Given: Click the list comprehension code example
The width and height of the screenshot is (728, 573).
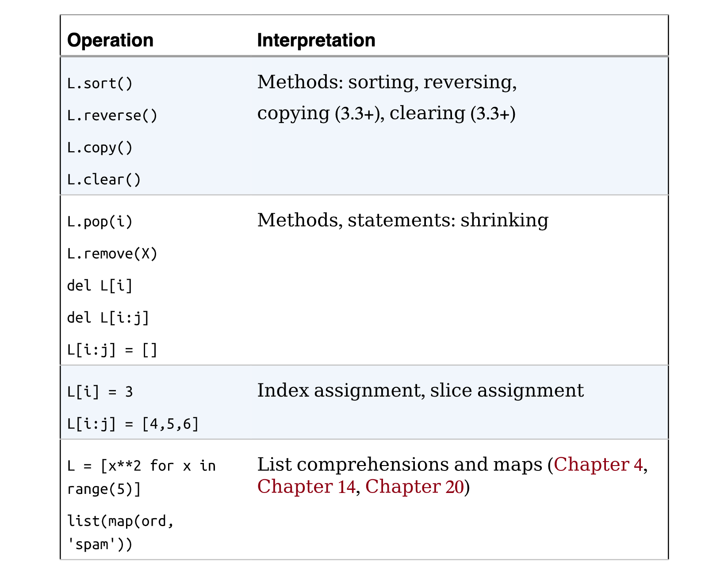Looking at the screenshot, I should pyautogui.click(x=142, y=477).
